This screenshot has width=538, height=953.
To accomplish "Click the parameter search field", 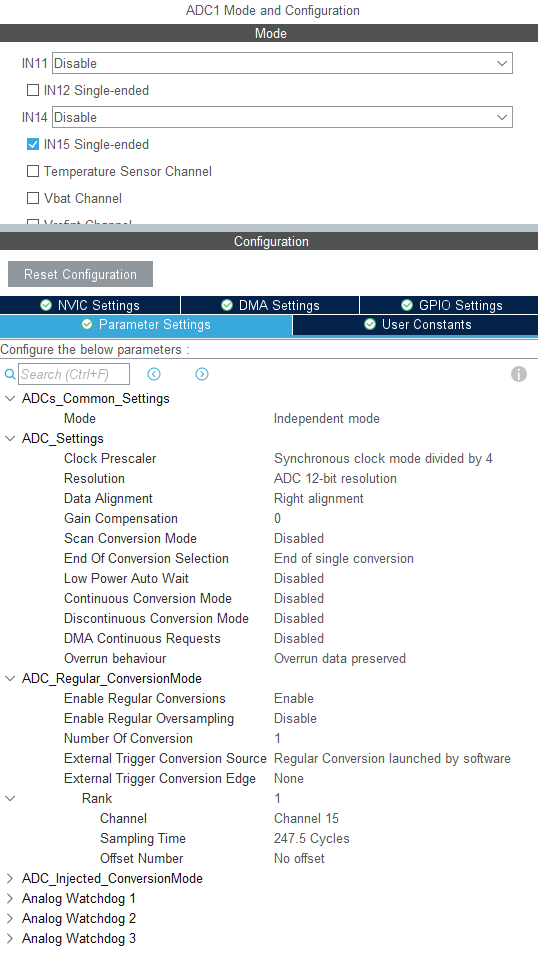I will point(74,374).
